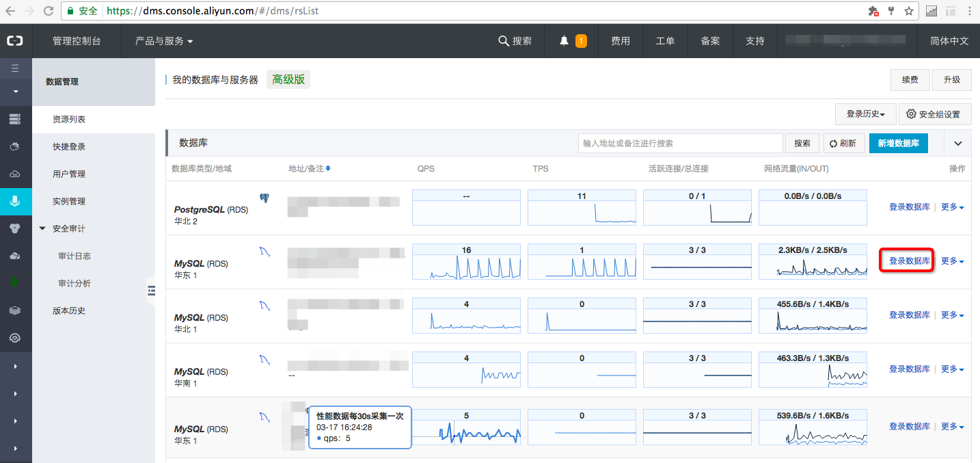Click the MySQL dolphin icon in the 华南 1 row
Image resolution: width=980 pixels, height=463 pixels.
pos(264,359)
